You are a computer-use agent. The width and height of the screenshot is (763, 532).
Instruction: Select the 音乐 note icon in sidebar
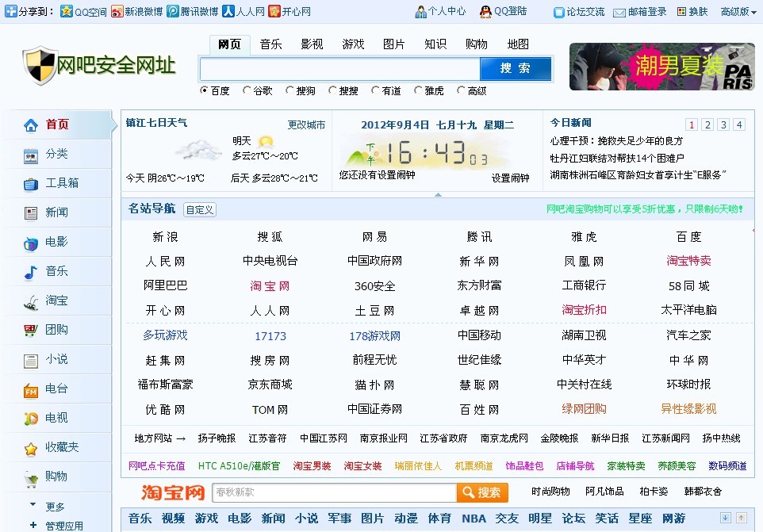[x=31, y=272]
